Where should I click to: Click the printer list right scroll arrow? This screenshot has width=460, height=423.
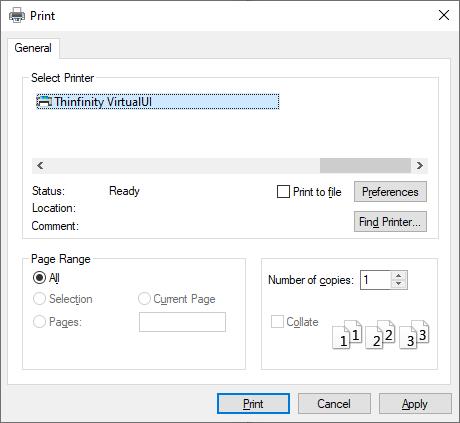click(x=420, y=165)
